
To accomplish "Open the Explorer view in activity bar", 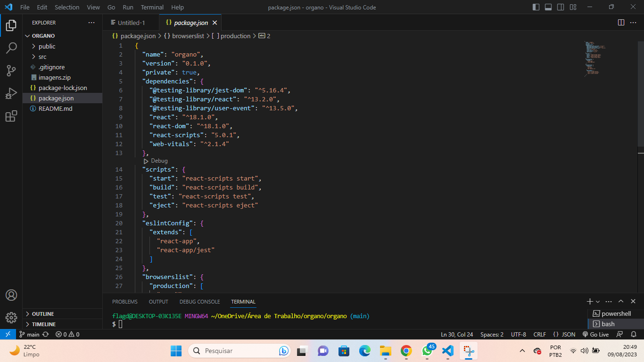I will point(11,25).
